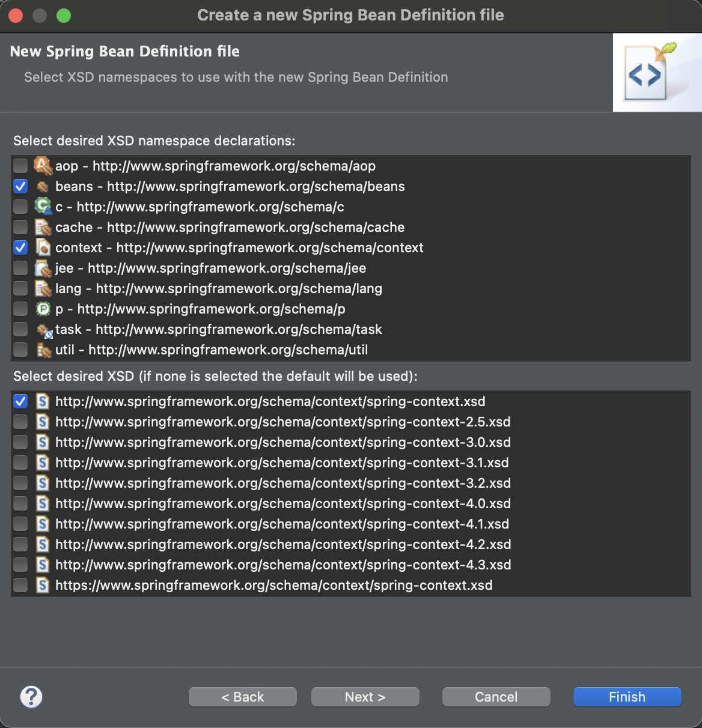The image size is (702, 728).
Task: Select the spring-context-3.1.xsd URL text
Action: [x=282, y=463]
